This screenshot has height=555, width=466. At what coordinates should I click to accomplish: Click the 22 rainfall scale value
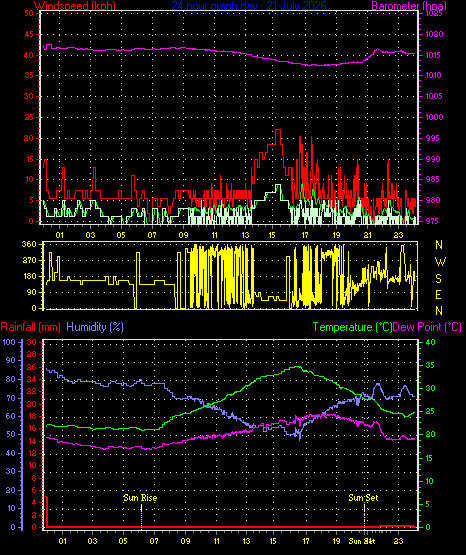tap(31, 392)
